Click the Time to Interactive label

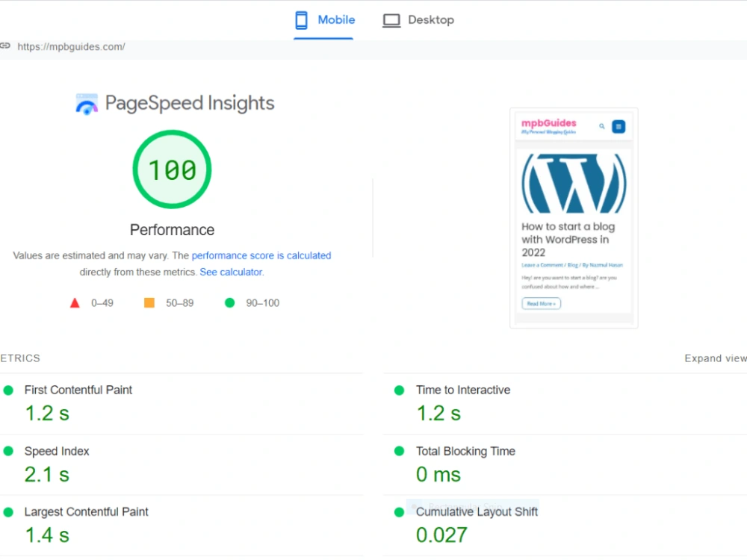(x=463, y=390)
